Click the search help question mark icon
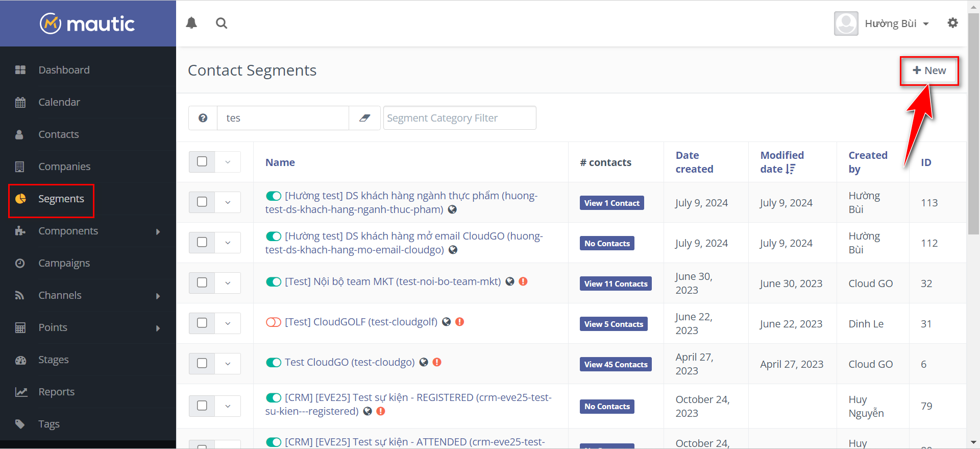Viewport: 980px width, 449px height. 203,118
